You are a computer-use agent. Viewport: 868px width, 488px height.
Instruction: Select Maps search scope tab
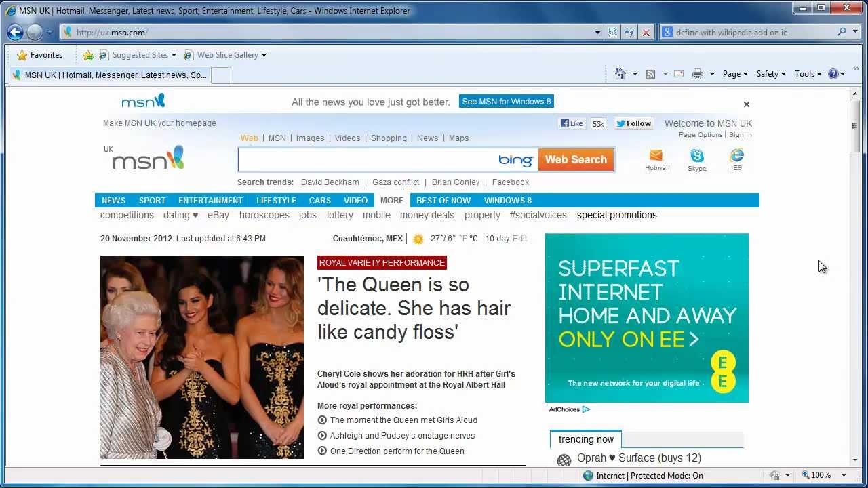(x=458, y=138)
